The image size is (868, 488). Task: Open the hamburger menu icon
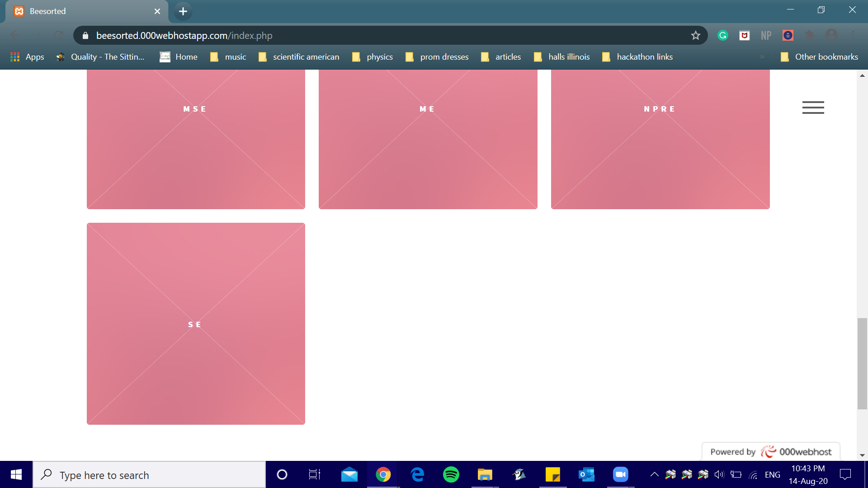[813, 108]
